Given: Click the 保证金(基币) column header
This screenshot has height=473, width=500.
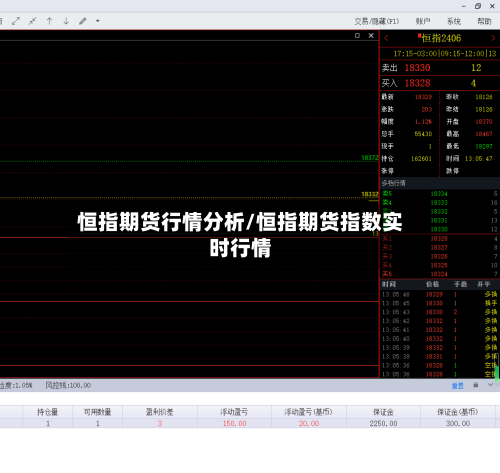Looking at the screenshot, I should point(458,412).
